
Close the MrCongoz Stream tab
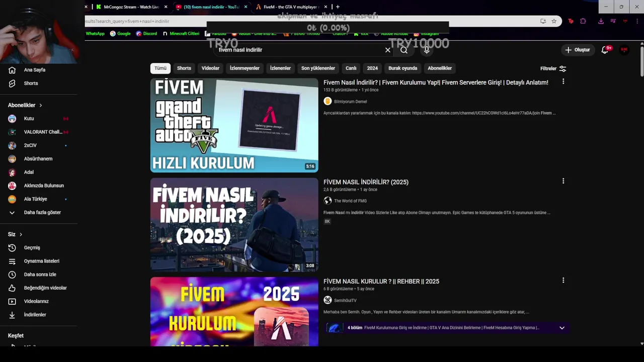coord(166,7)
